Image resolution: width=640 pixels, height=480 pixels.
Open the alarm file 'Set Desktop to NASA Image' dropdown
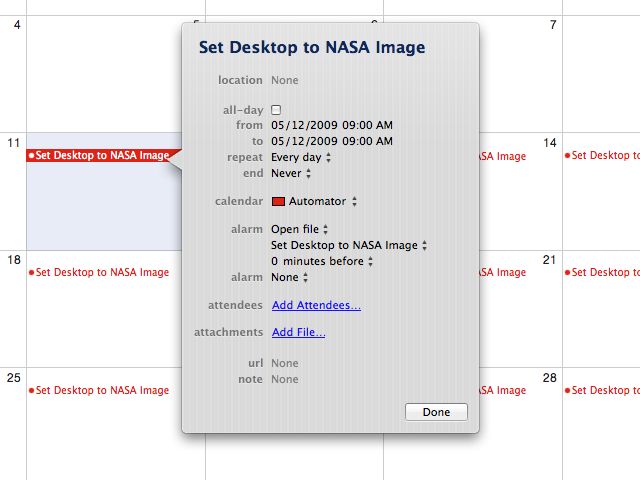pos(349,245)
